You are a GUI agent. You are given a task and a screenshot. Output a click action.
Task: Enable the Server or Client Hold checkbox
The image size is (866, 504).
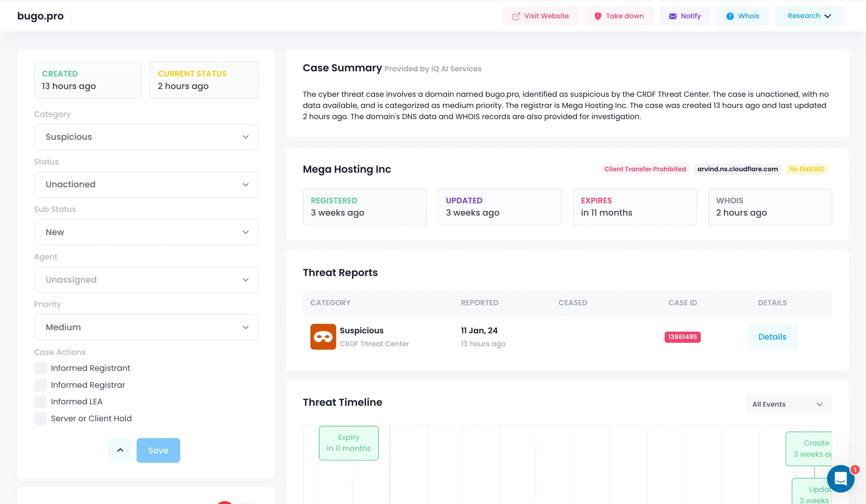pos(41,418)
